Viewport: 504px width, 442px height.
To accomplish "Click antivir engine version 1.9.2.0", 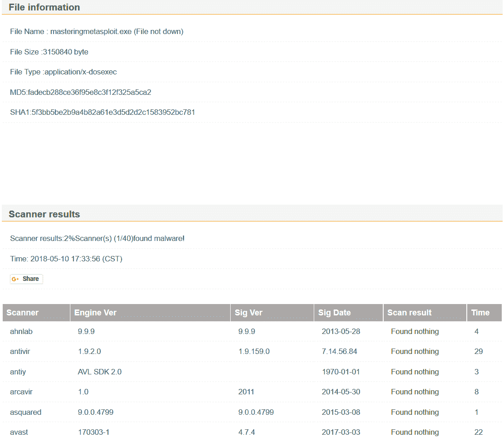I will click(x=89, y=351).
